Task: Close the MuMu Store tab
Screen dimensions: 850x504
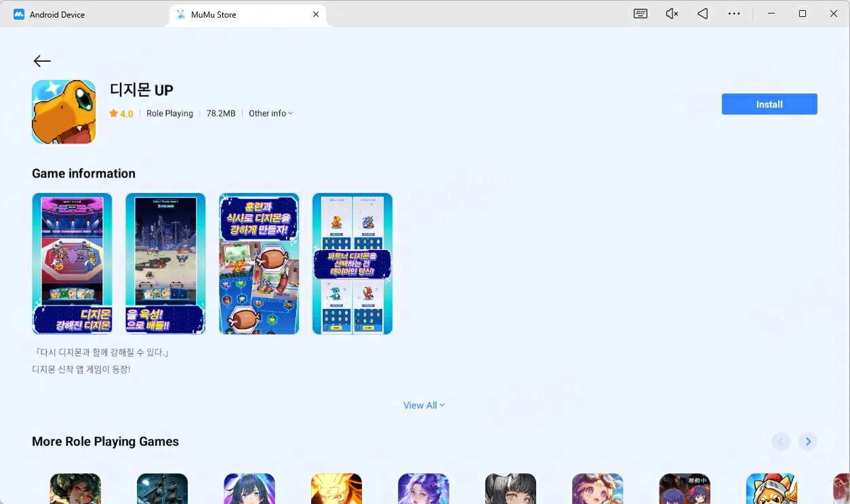Action: [316, 14]
